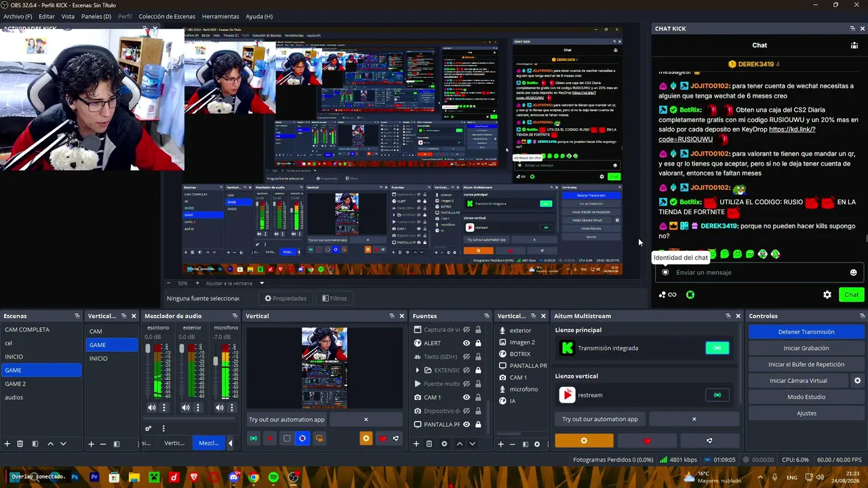Open the Herramientas menu
This screenshot has height=488, width=868.
(220, 16)
